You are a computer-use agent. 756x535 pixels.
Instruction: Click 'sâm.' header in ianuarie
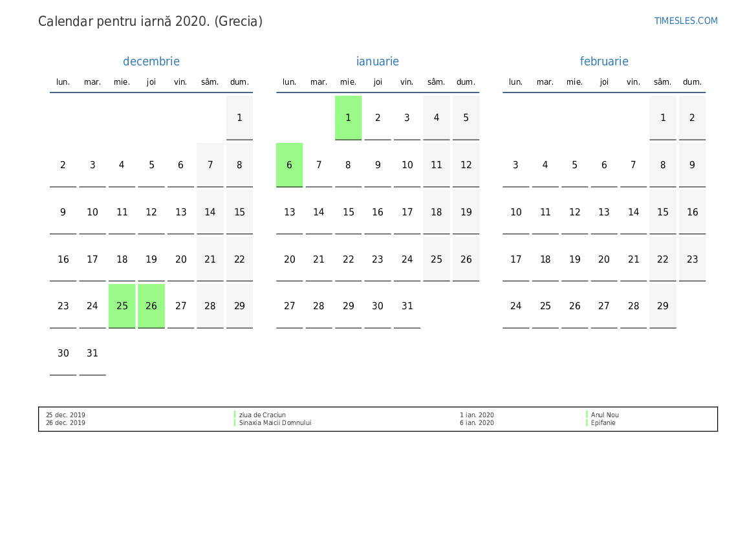point(437,82)
